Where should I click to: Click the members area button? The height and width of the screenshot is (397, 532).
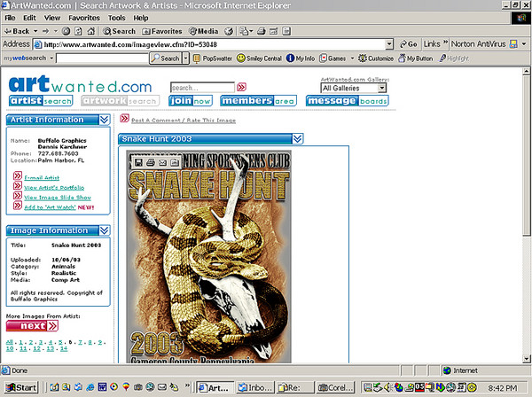click(x=258, y=101)
